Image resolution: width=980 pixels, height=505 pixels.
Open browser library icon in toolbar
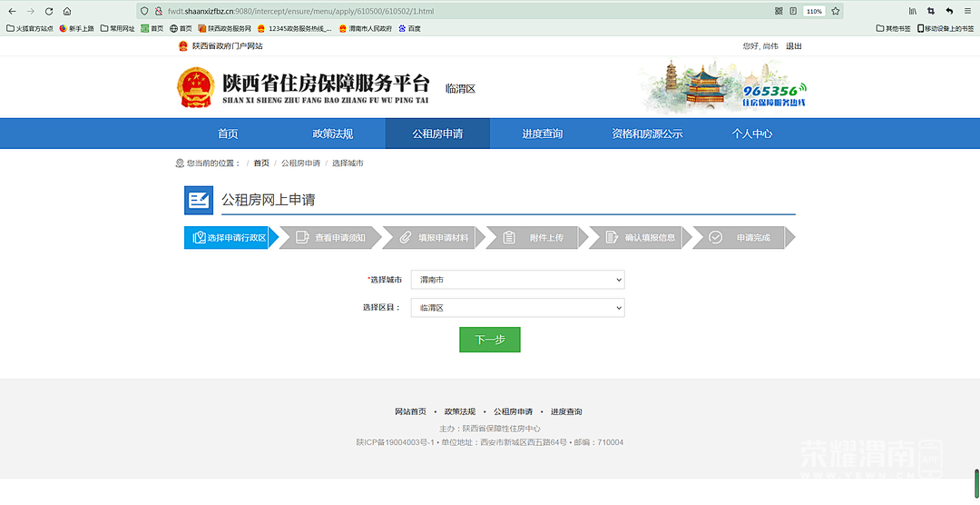pos(912,11)
